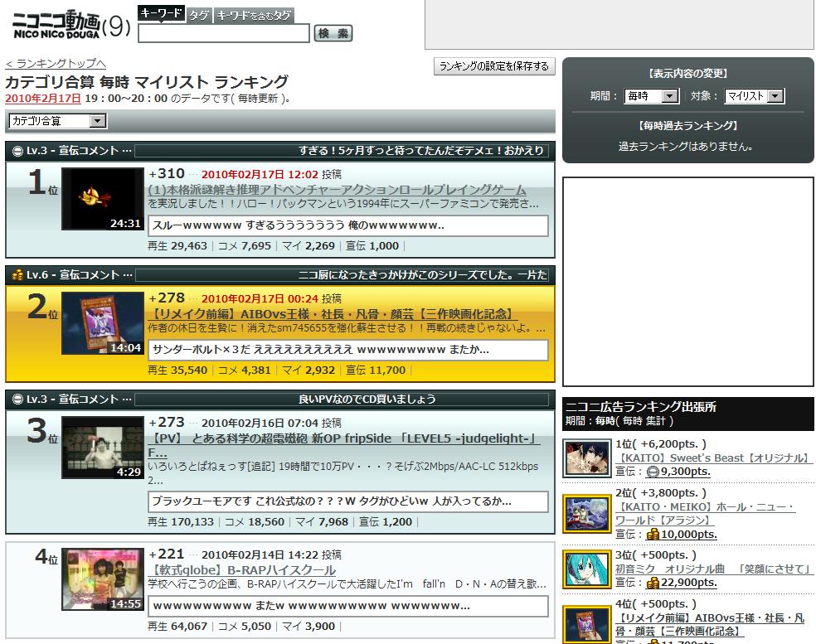Screen dimensions: 816x644
Task: Click the rank 3 stat マイ 7,968
Action: (322, 522)
